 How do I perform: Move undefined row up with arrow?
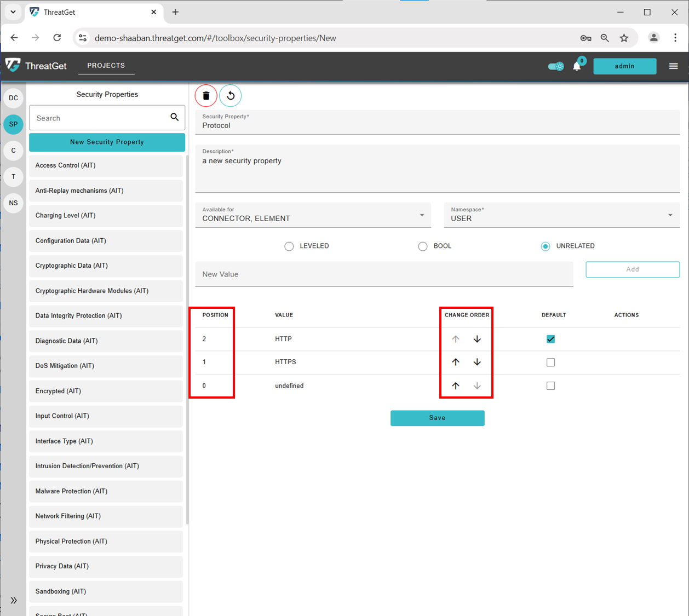[x=456, y=385]
